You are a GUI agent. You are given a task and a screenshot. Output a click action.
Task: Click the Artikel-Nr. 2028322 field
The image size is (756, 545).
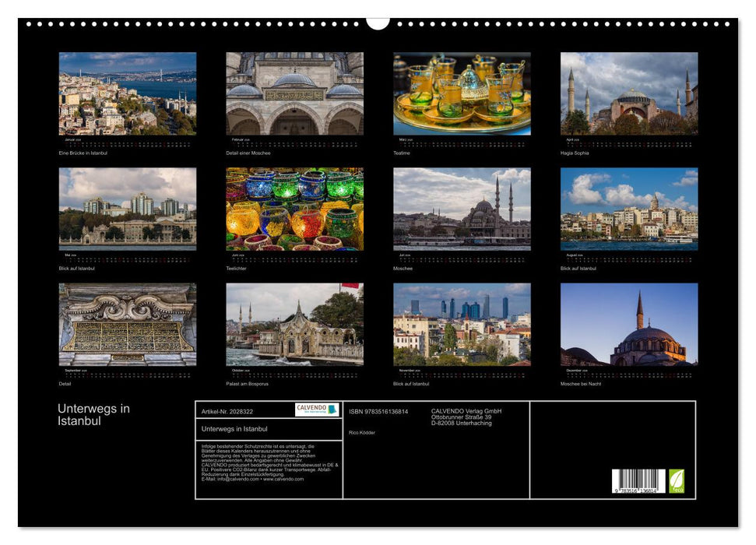226,410
